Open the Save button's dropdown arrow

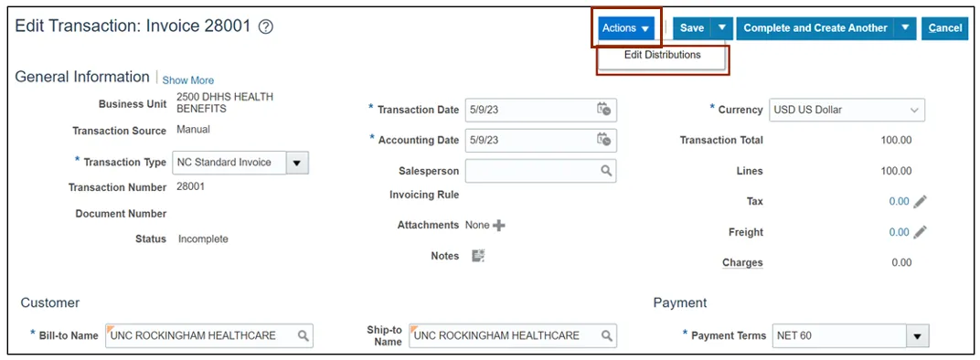[x=722, y=28]
